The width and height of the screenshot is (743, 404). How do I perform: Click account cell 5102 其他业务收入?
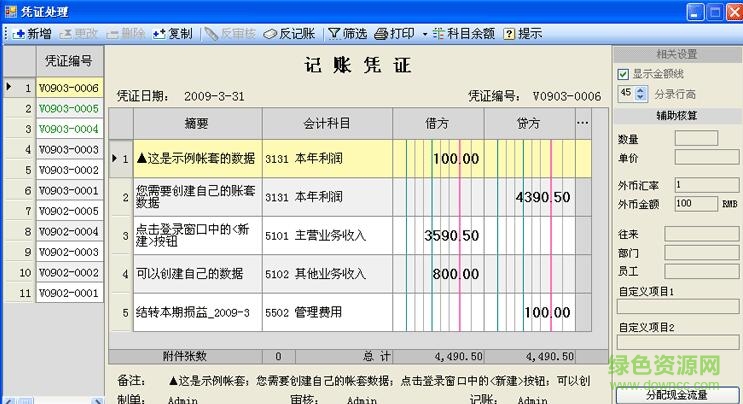coord(327,274)
